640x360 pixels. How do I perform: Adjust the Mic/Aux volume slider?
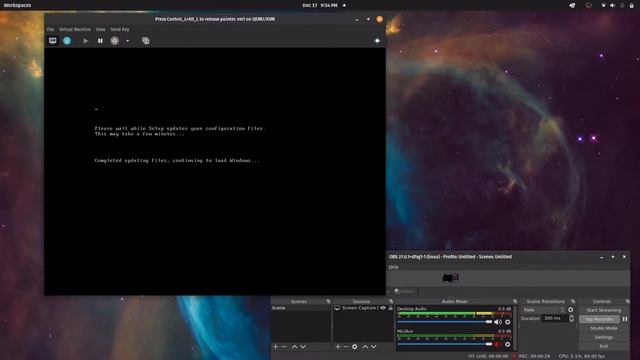pyautogui.click(x=445, y=344)
